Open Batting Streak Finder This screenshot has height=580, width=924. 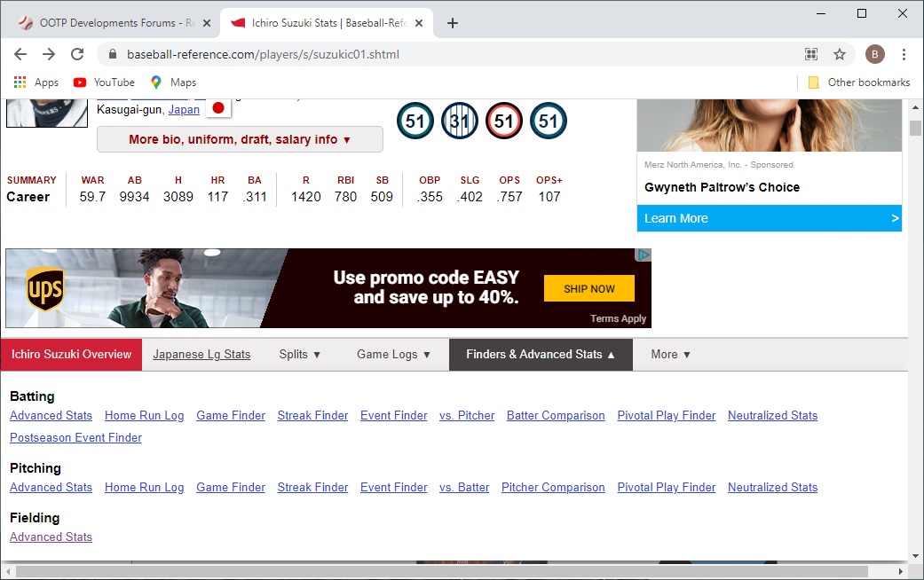click(x=313, y=416)
